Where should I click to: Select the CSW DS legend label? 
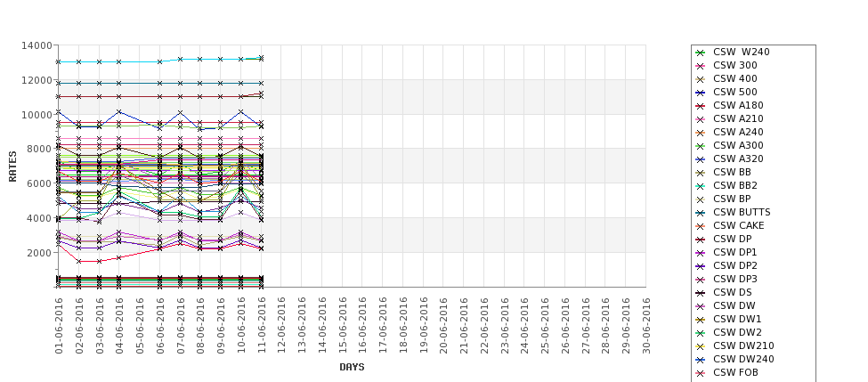click(x=733, y=292)
